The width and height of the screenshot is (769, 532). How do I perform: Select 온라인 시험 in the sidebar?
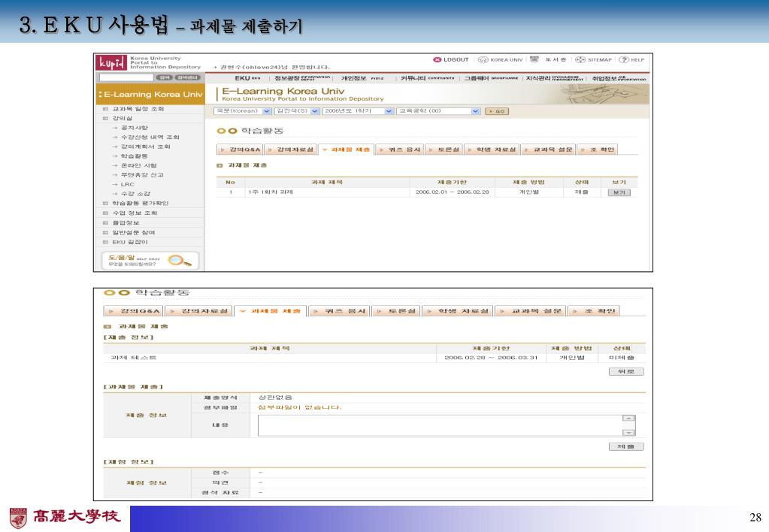click(138, 165)
